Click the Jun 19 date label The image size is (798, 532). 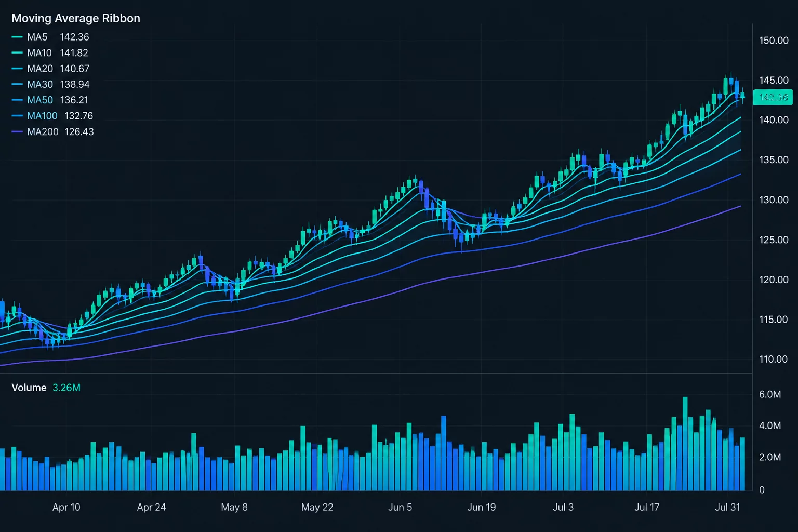482,507
